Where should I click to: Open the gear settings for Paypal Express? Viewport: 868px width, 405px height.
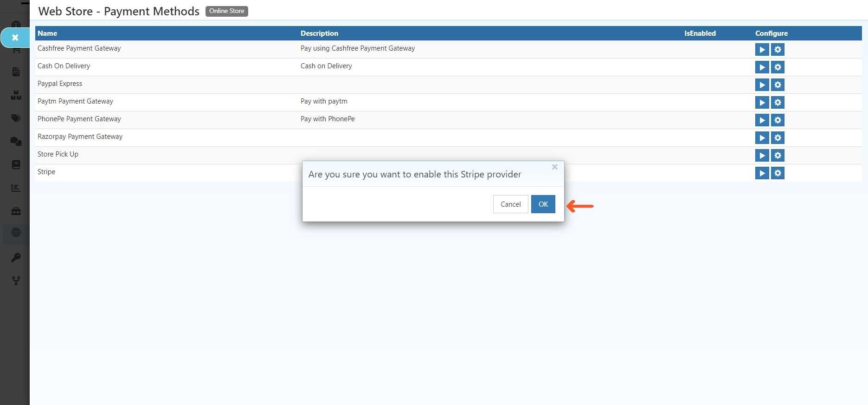(x=778, y=85)
